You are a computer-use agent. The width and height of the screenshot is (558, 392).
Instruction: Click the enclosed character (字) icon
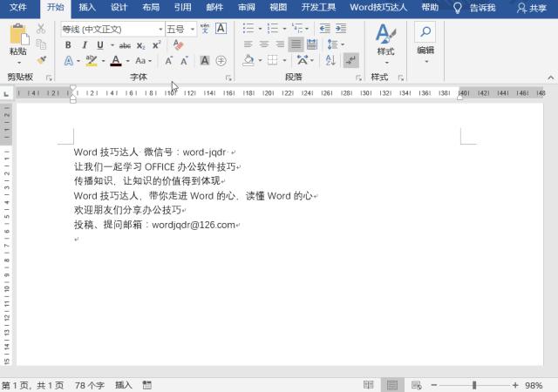(221, 60)
